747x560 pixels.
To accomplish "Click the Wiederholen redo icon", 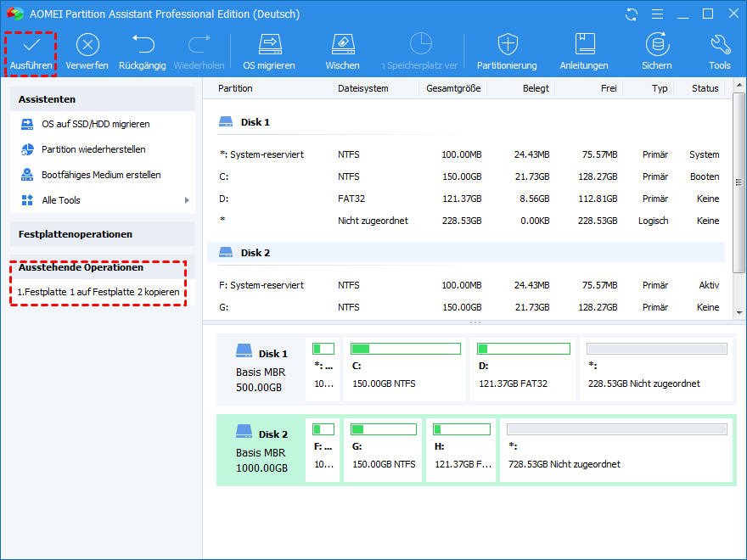I will [199, 44].
